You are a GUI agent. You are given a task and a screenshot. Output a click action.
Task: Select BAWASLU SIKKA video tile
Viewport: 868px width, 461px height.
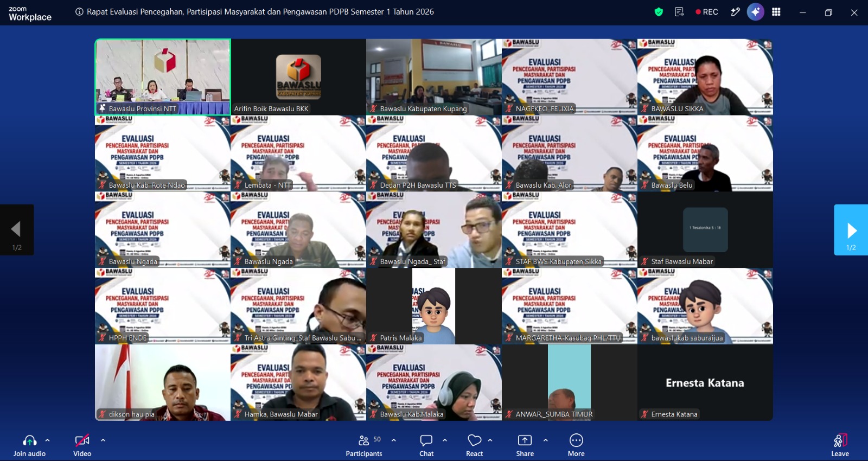[705, 77]
